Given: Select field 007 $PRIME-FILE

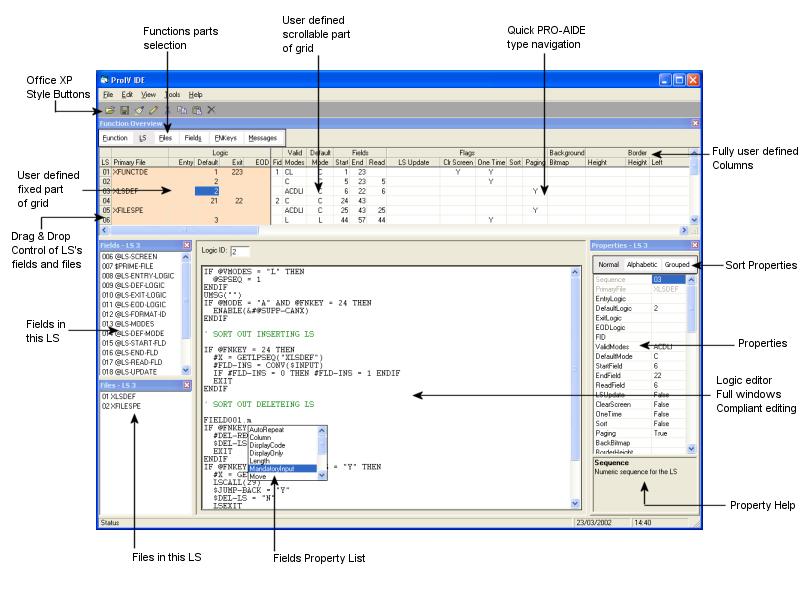Looking at the screenshot, I should coord(128,266).
